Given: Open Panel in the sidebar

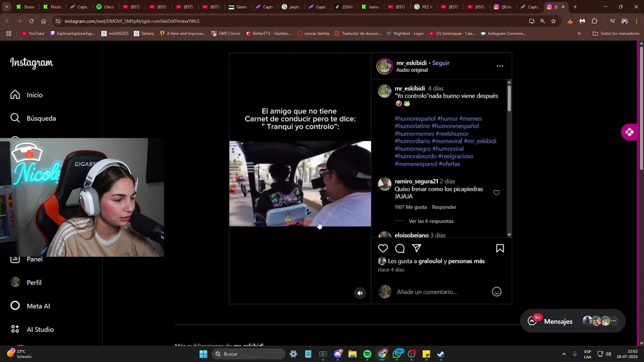Looking at the screenshot, I should tap(27, 259).
